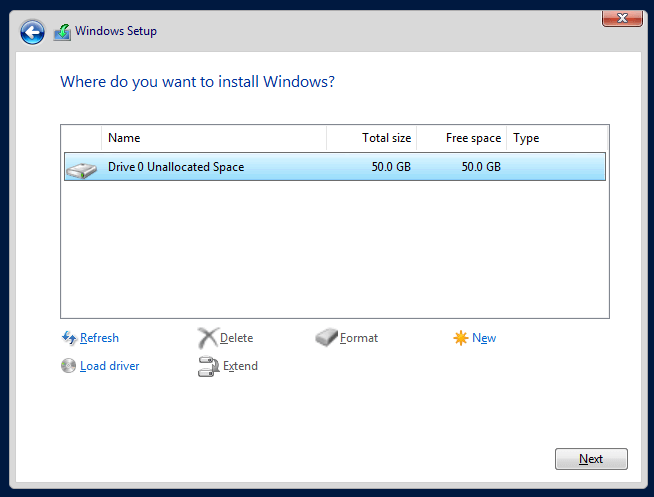
Task: Click the hard drive icon for Drive 0
Action: coord(81,170)
